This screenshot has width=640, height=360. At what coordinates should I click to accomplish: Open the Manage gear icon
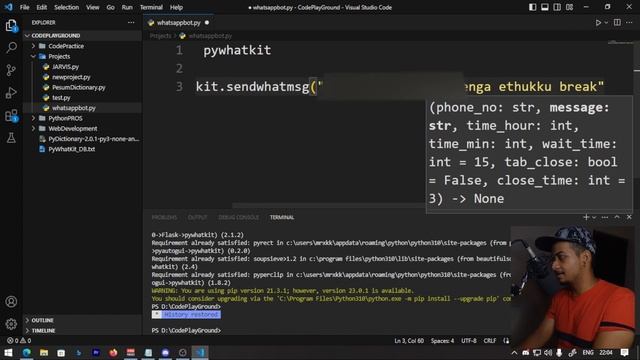pyautogui.click(x=11, y=324)
